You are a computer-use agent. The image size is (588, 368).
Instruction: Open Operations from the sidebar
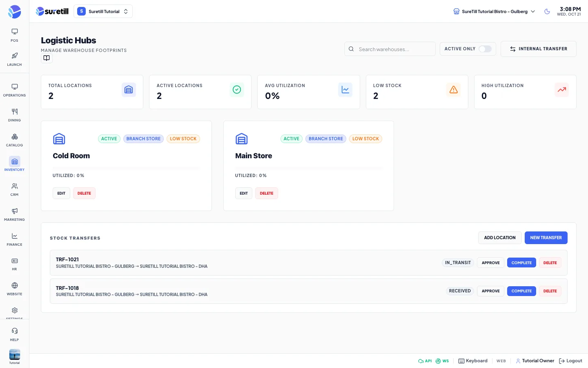[14, 90]
